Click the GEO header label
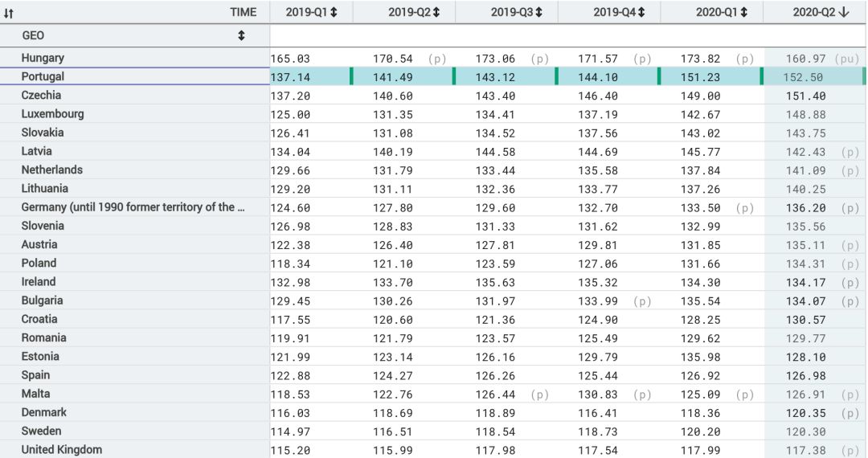868x458 pixels. 33,35
